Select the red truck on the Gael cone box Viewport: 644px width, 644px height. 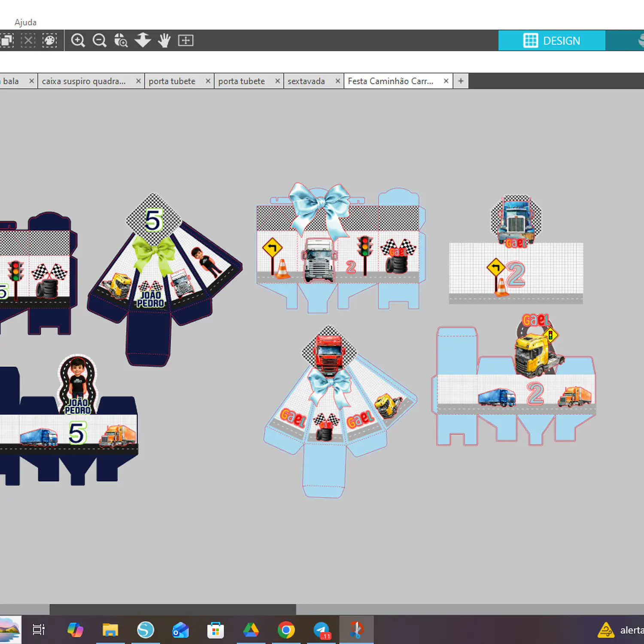click(329, 354)
